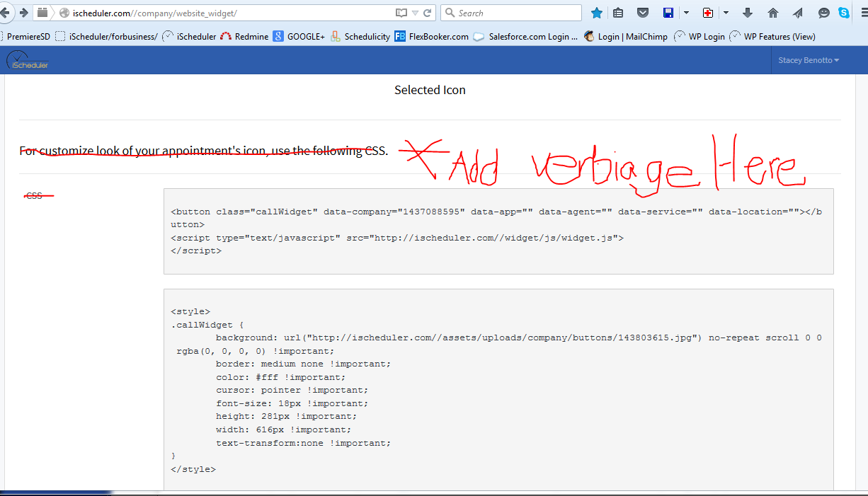The height and width of the screenshot is (496, 868).
Task: Bookmark this page with the star
Action: click(x=597, y=13)
